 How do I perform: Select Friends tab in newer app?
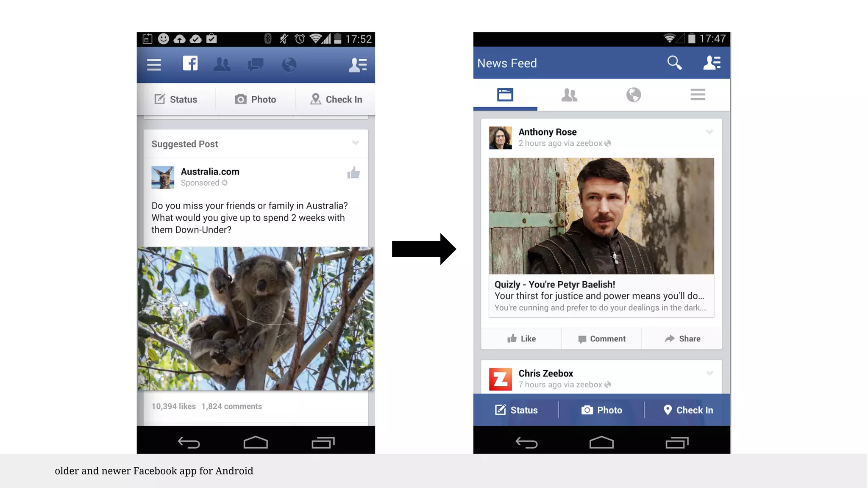coord(569,94)
